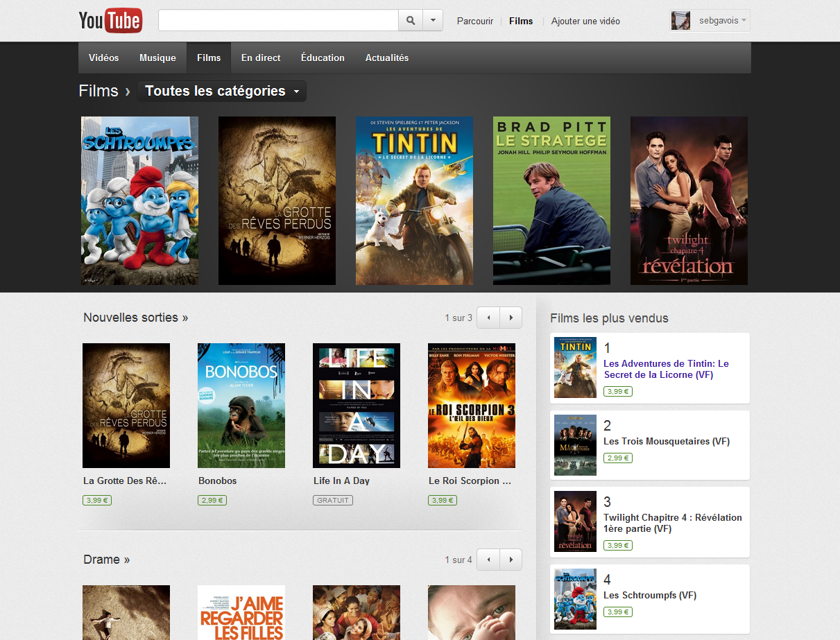
Task: Switch to the Vidéos tab
Action: click(104, 58)
